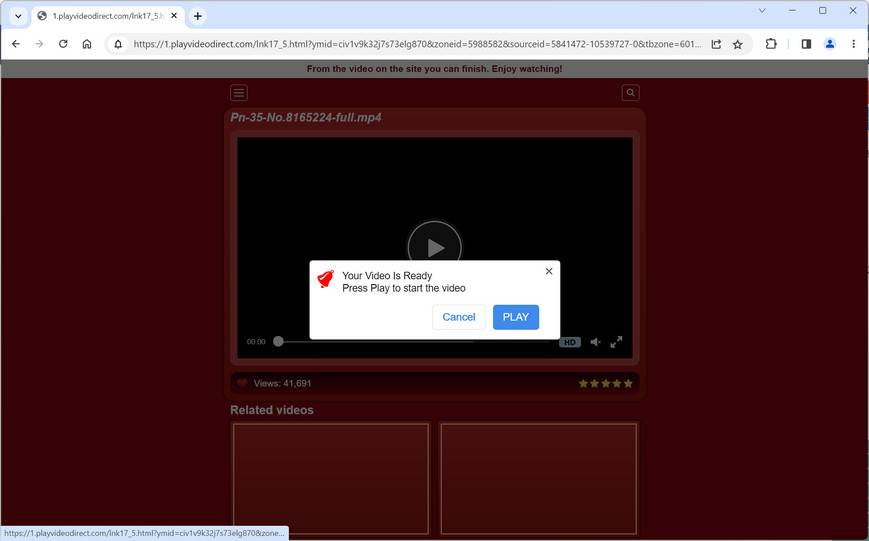Click the red bell icon in popup
The image size is (869, 541).
point(326,279)
